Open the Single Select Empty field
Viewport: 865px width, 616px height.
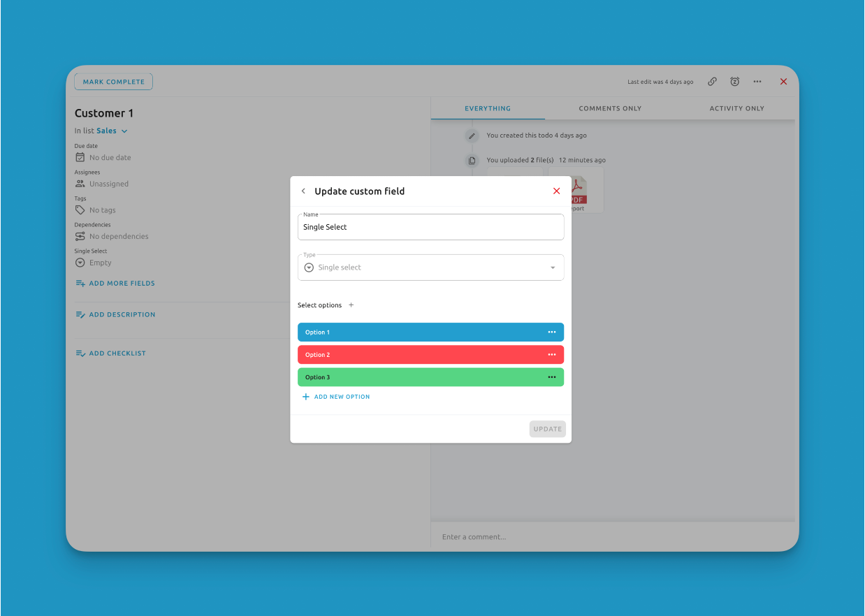tap(100, 263)
